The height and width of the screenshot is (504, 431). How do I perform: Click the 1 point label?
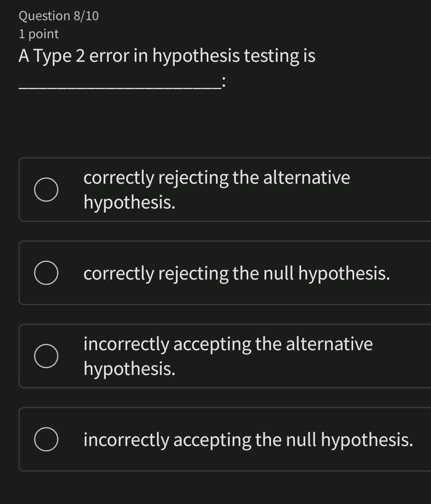point(38,34)
